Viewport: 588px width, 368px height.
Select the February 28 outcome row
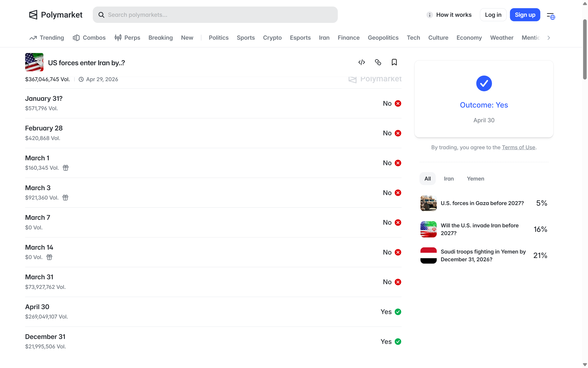click(x=213, y=133)
